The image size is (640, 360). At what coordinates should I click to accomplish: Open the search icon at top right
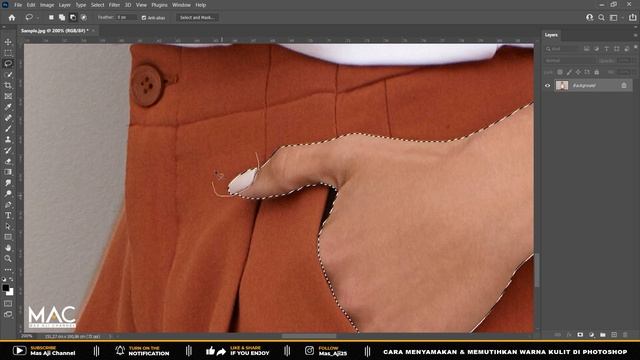point(601,18)
